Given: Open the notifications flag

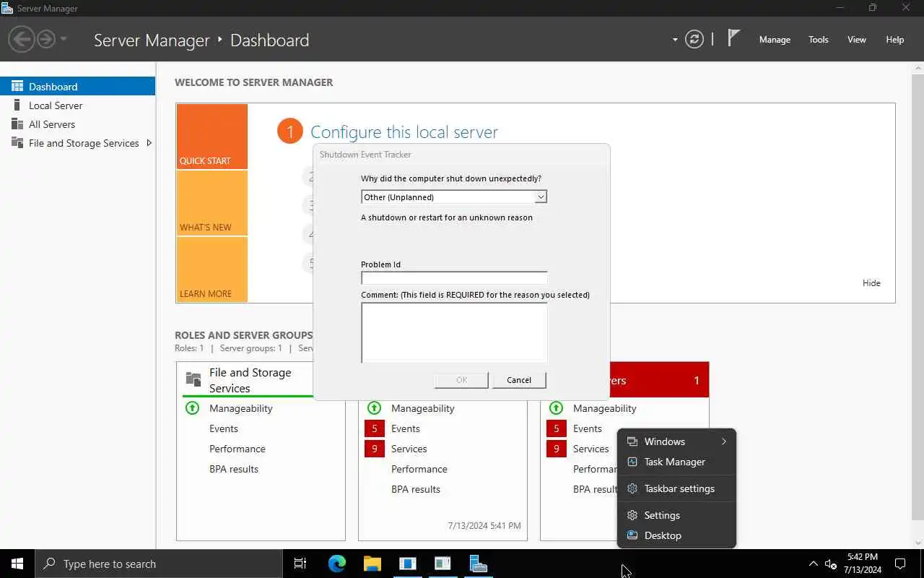Looking at the screenshot, I should click(733, 39).
